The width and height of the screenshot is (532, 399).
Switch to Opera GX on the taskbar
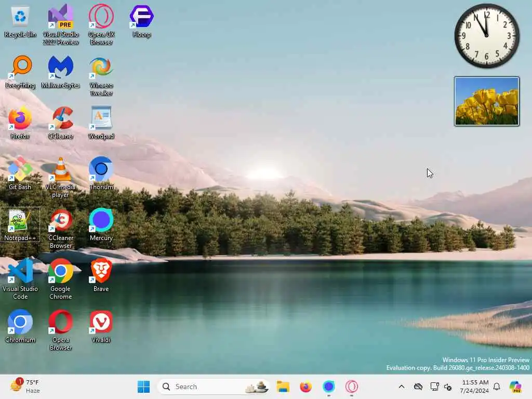click(x=352, y=387)
